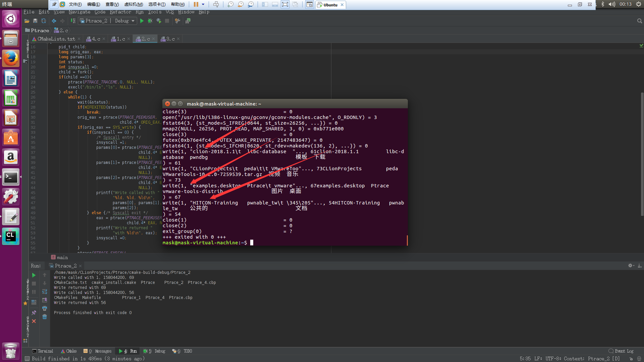Open the Event Log
This screenshot has width=644, height=362.
[x=621, y=351]
